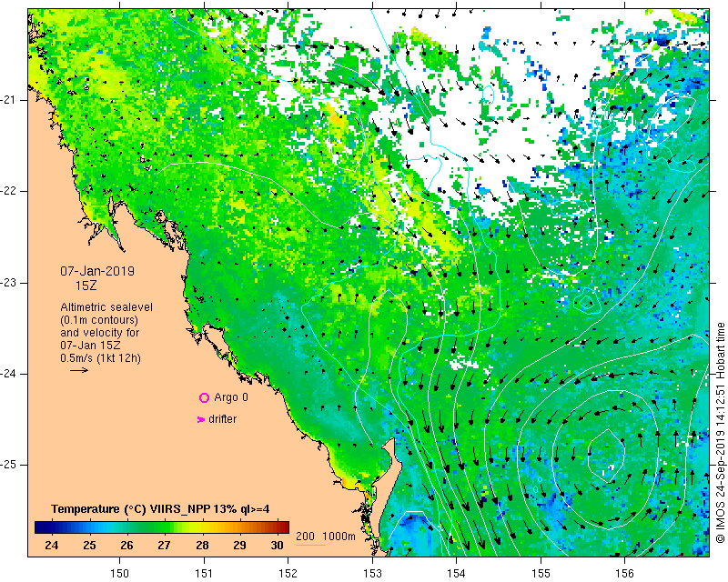
Task: Click the cyan 200m contour legend line
Action: click(x=310, y=545)
